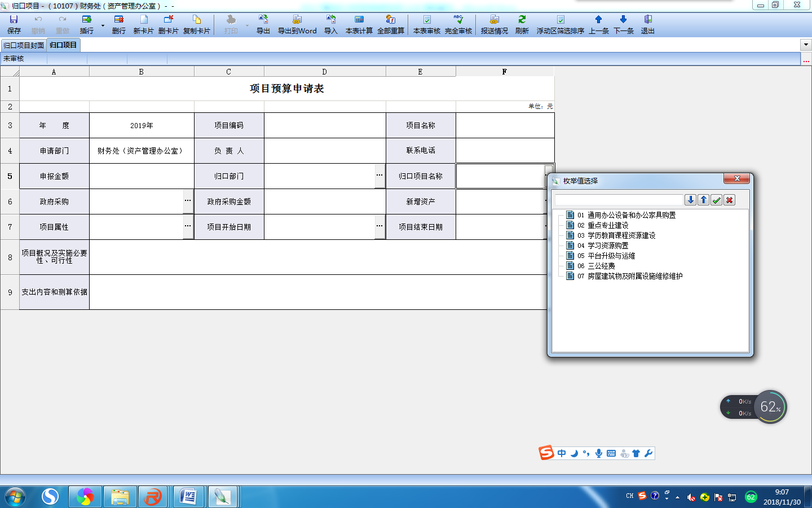
Task: Open the 政府采购 ellipsis selector
Action: (x=188, y=201)
